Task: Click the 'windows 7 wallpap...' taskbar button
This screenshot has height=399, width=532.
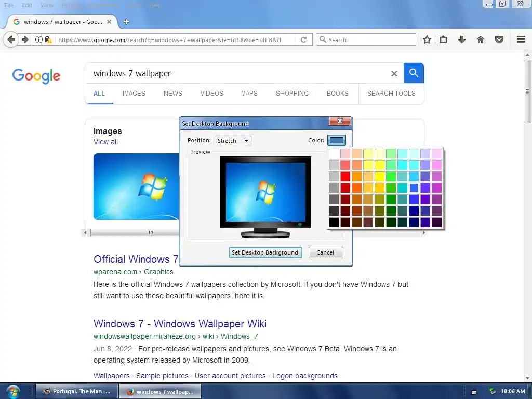Action: 160,392
